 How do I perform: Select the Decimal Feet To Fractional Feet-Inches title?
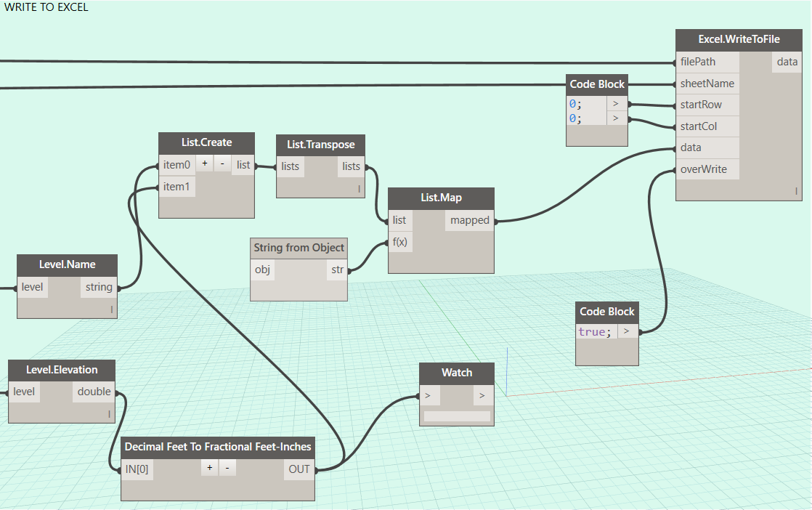coord(218,447)
